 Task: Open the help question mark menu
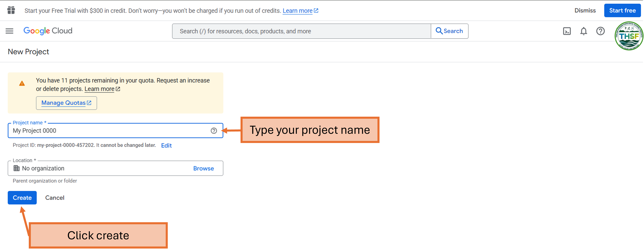tap(600, 31)
